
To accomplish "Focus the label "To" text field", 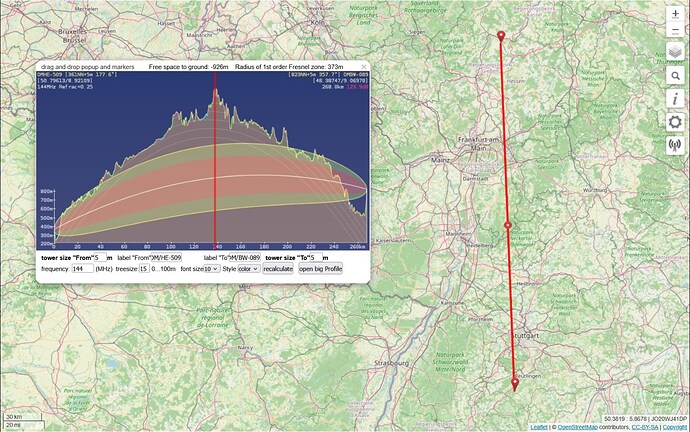I will pos(245,257).
